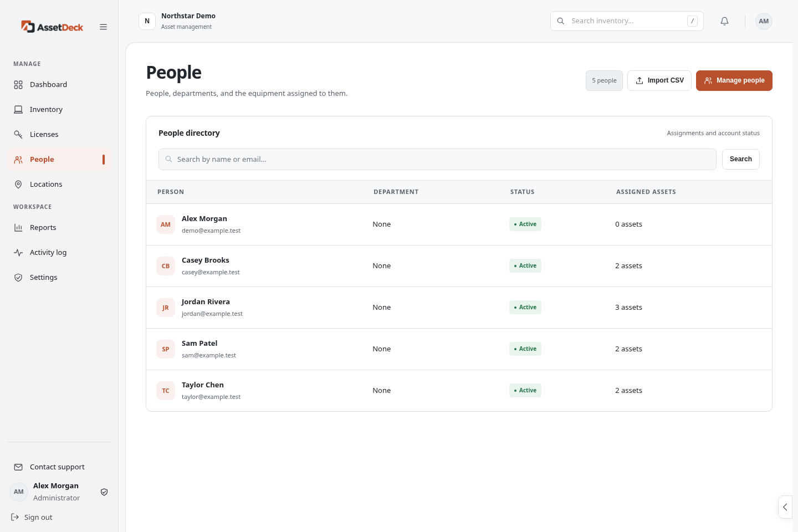Click demo@example.test email
This screenshot has width=798, height=532.
(211, 231)
